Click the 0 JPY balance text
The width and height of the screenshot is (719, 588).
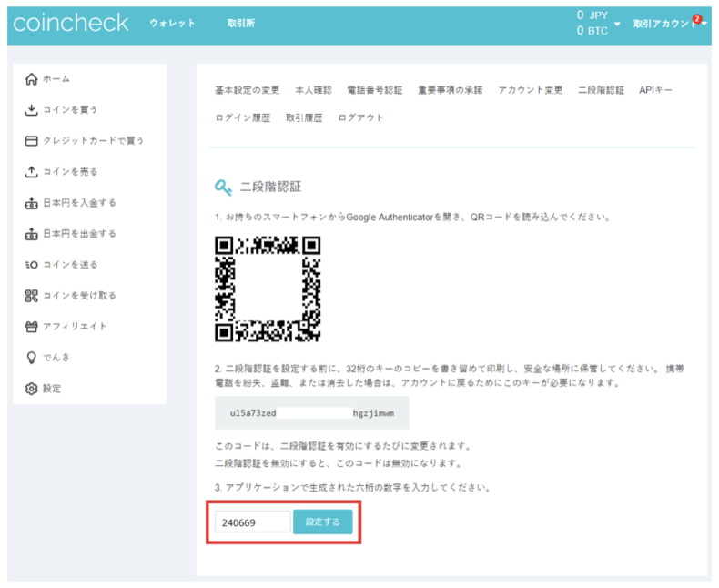(x=592, y=15)
